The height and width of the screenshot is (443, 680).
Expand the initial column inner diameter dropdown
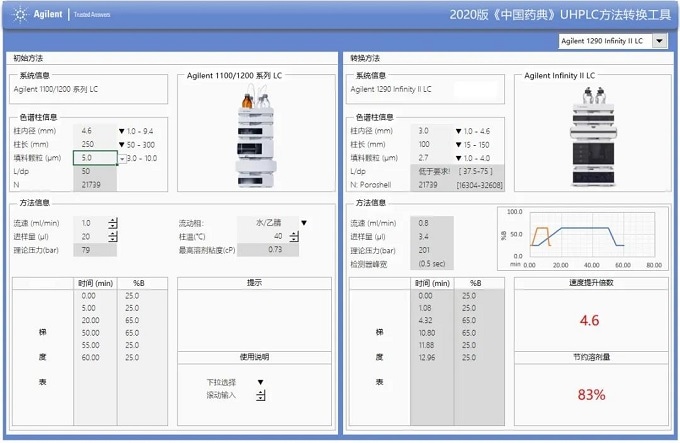tap(122, 131)
